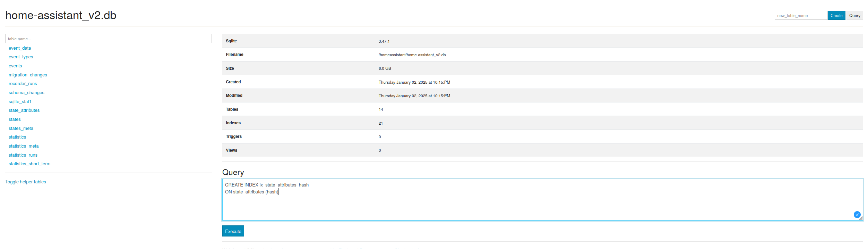Click the Size row label
This screenshot has height=249, width=868.
pyautogui.click(x=230, y=68)
